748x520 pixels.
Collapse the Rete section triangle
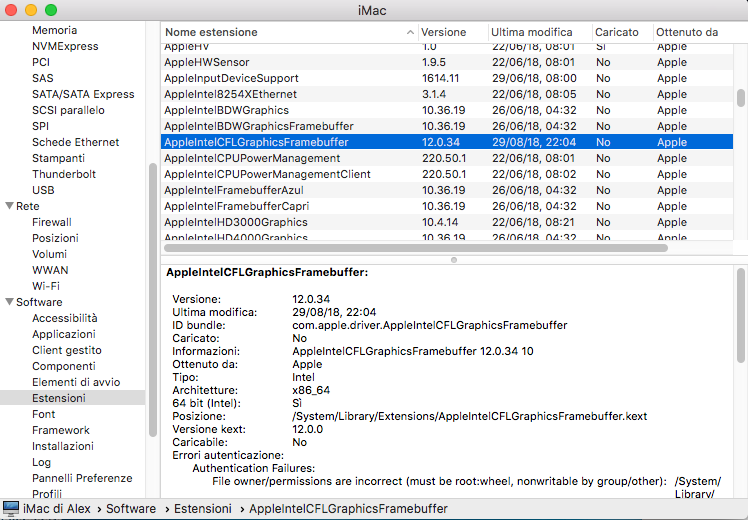click(x=9, y=206)
